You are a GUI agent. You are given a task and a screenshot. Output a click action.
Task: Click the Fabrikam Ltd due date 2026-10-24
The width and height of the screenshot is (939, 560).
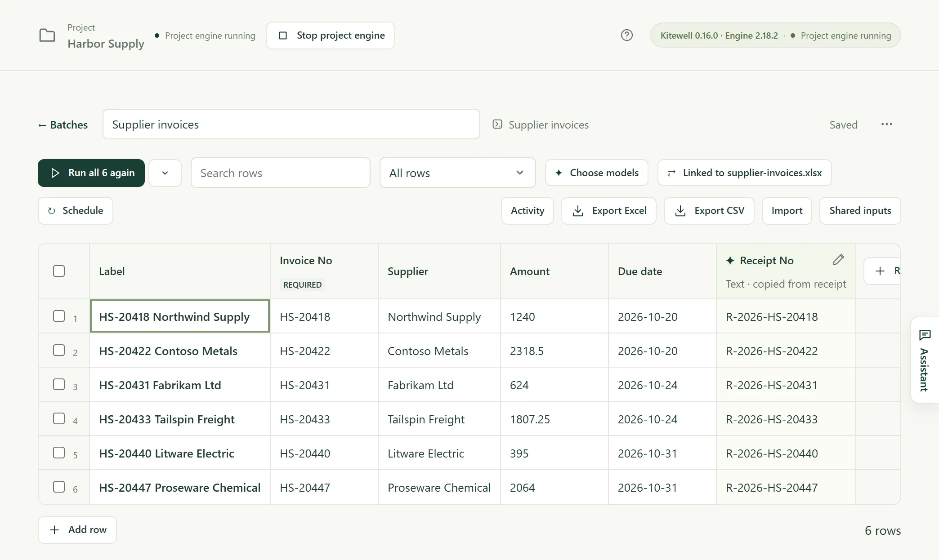pyautogui.click(x=662, y=385)
